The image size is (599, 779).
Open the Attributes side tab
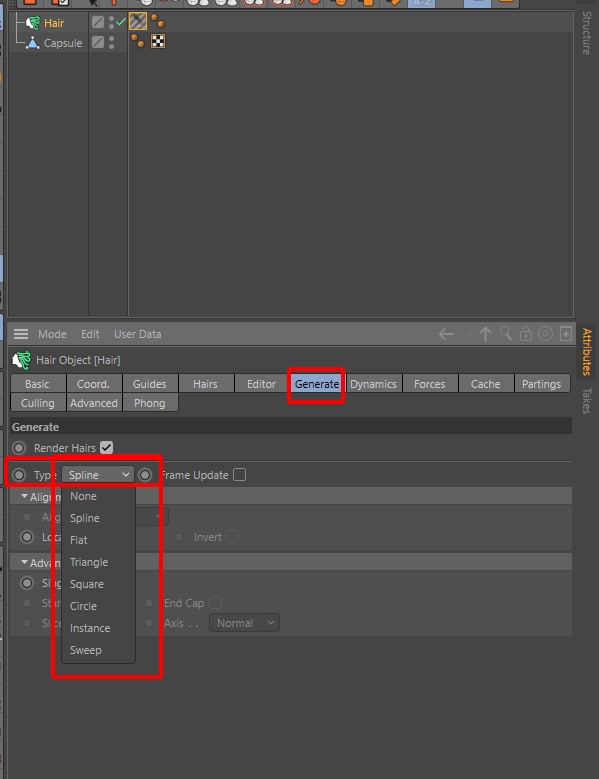(587, 351)
